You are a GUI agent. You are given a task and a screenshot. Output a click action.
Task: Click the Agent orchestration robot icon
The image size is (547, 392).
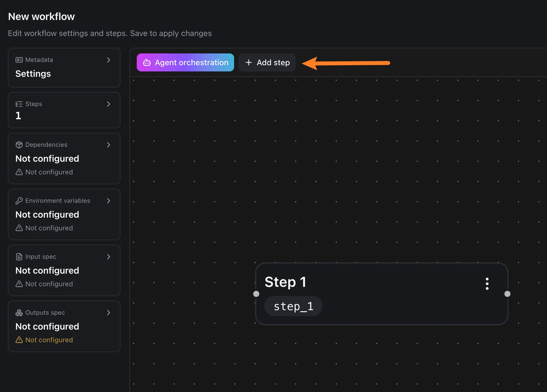click(x=147, y=62)
